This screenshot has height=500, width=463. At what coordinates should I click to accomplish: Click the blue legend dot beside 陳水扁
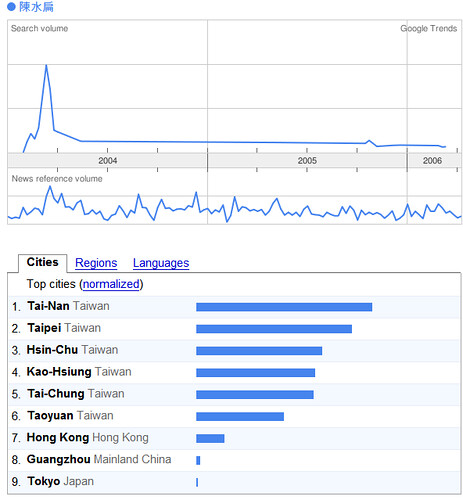pyautogui.click(x=11, y=7)
